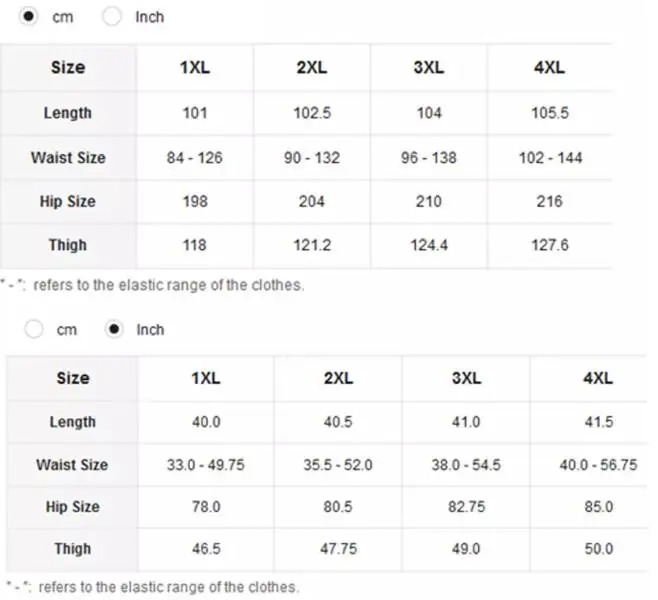Screen dimensions: 658x600
Task: Click the 198 hip size cell
Action: 195,201
